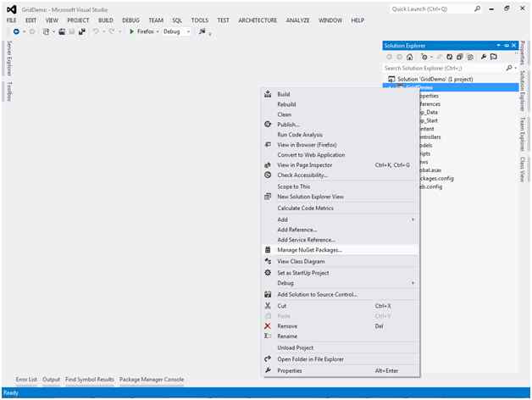Click the Navigate Backward toolbar icon

coord(16,31)
